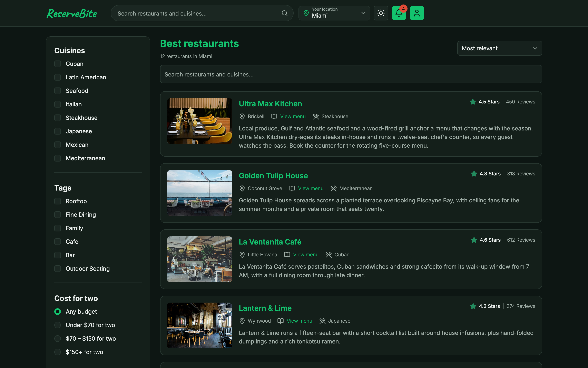Check the Family tag checkbox

click(58, 228)
